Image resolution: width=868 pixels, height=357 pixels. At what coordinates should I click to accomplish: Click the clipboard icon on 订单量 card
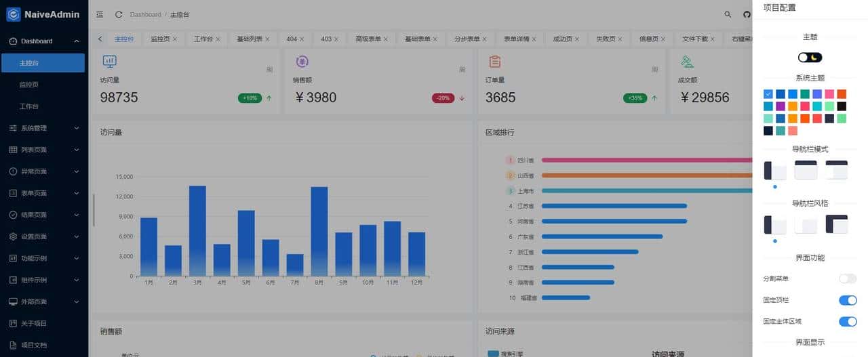click(494, 62)
